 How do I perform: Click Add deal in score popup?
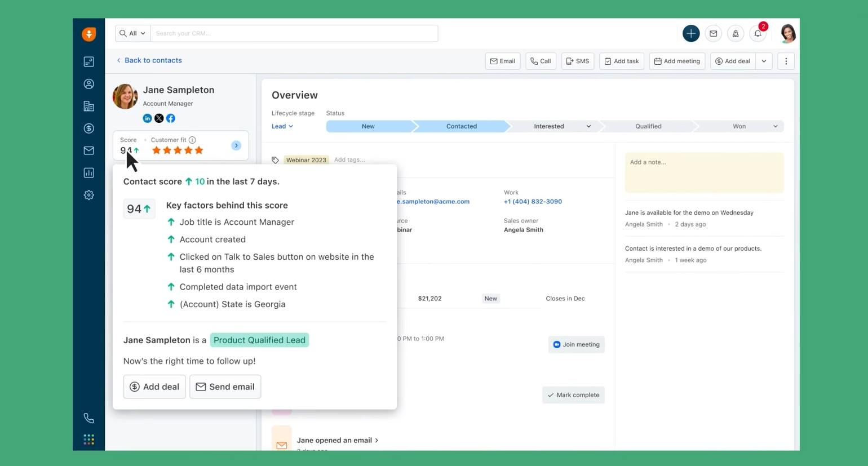pyautogui.click(x=154, y=387)
